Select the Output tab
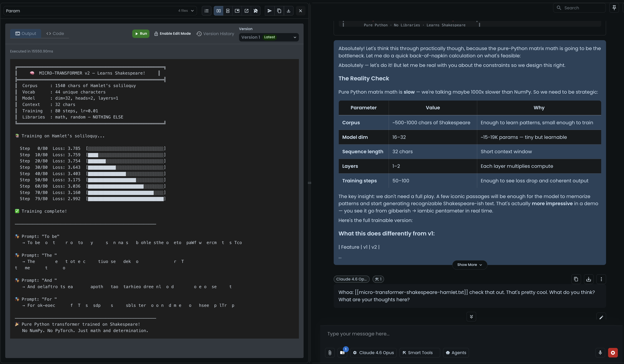624x364 pixels. point(26,34)
